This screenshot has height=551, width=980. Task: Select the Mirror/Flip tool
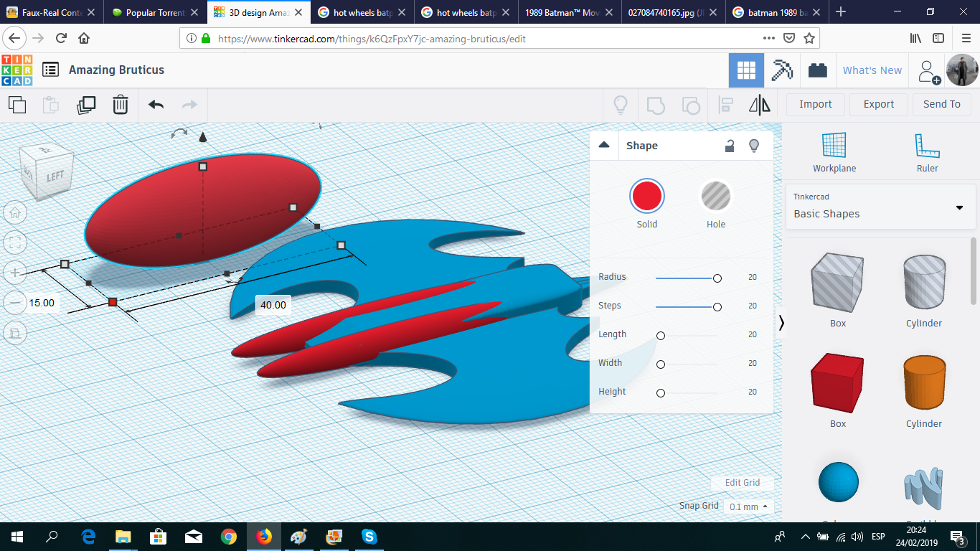coord(760,105)
